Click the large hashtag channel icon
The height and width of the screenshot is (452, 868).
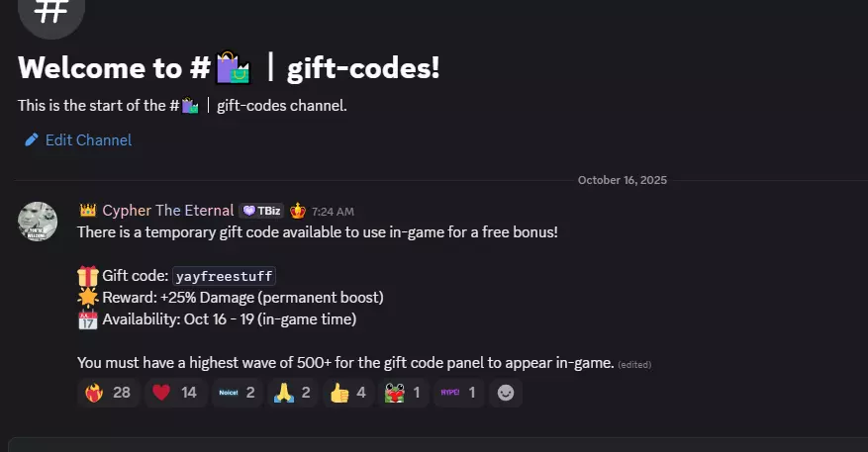[51, 12]
